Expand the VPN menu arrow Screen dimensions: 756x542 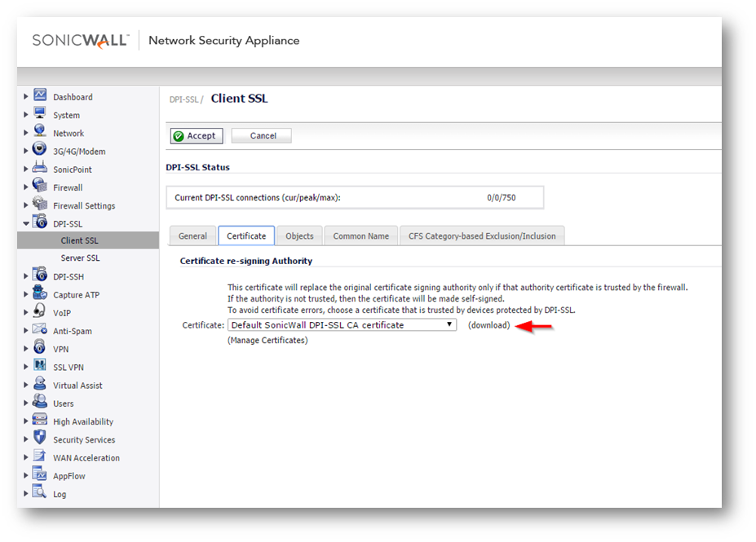[26, 349]
